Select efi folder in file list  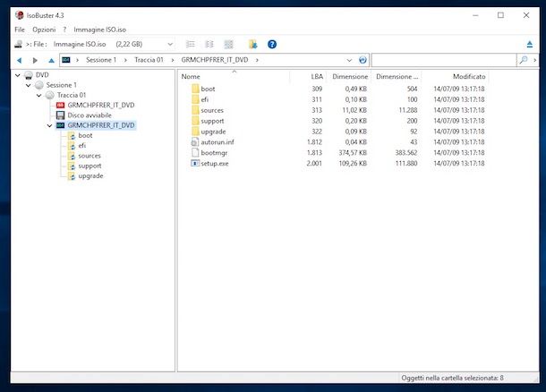[204, 99]
